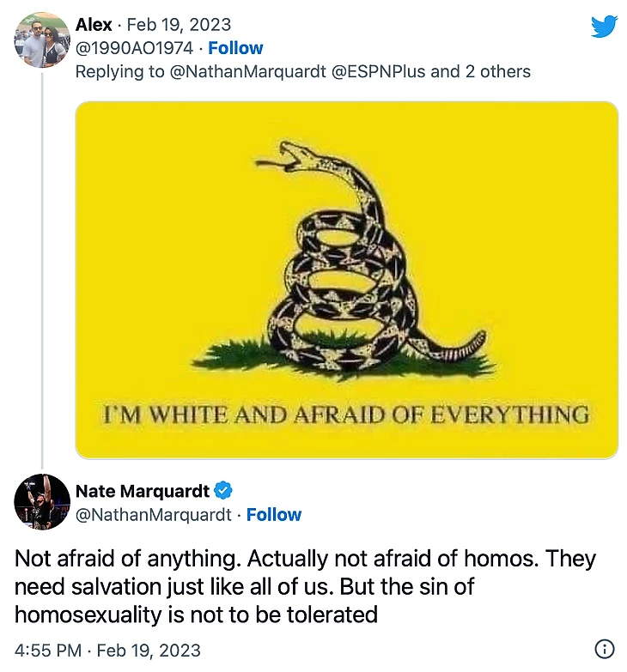Viewport: 627px width, 672px height.
Task: Follow the @1990AO1974 account
Action: pos(235,48)
